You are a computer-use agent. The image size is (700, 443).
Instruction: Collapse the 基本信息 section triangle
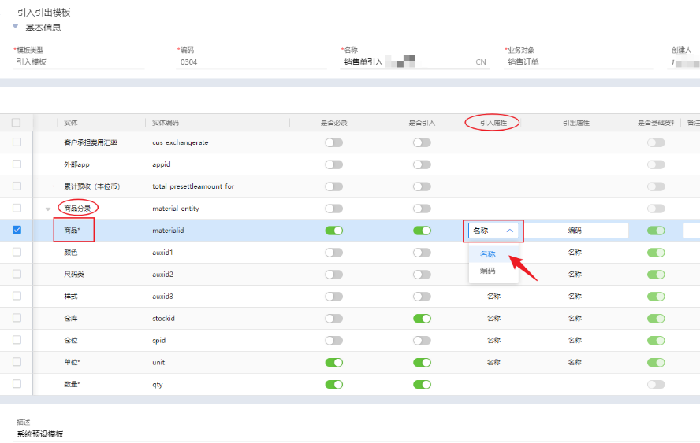pos(16,27)
